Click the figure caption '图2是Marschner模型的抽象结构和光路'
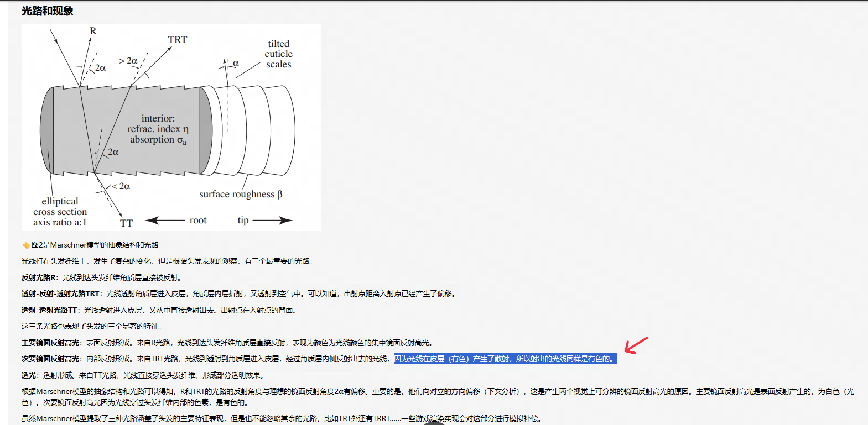The image size is (868, 425). click(x=95, y=245)
